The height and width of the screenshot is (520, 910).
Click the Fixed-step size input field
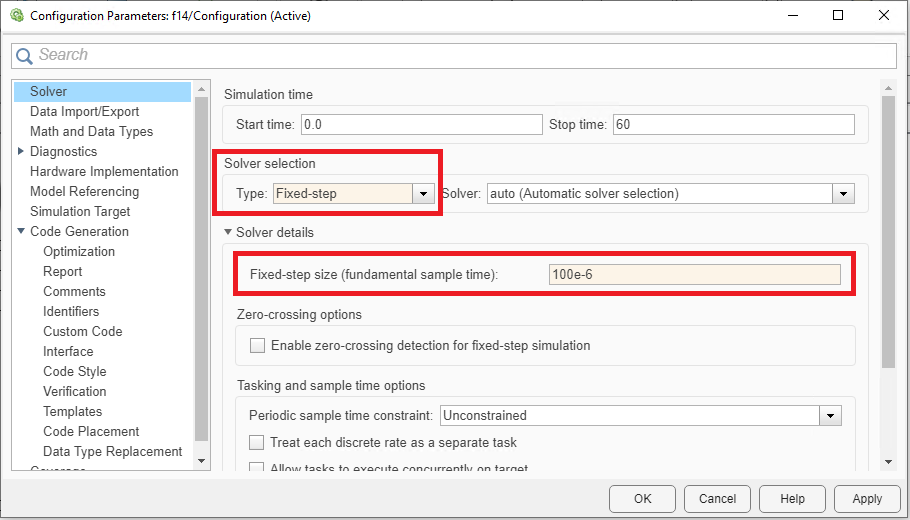coord(694,275)
